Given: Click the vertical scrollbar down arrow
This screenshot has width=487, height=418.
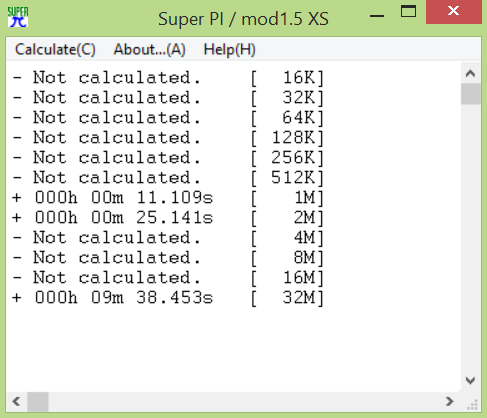Looking at the screenshot, I should pyautogui.click(x=470, y=380).
